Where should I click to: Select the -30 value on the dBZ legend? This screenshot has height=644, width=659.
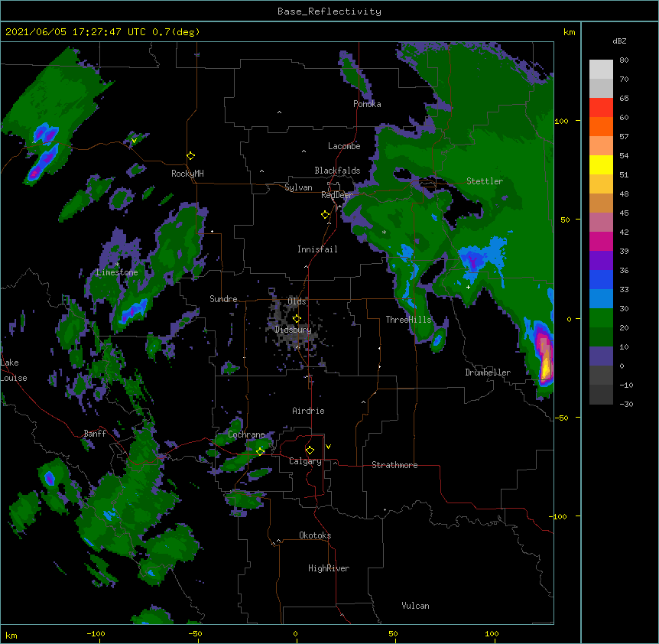(x=626, y=405)
